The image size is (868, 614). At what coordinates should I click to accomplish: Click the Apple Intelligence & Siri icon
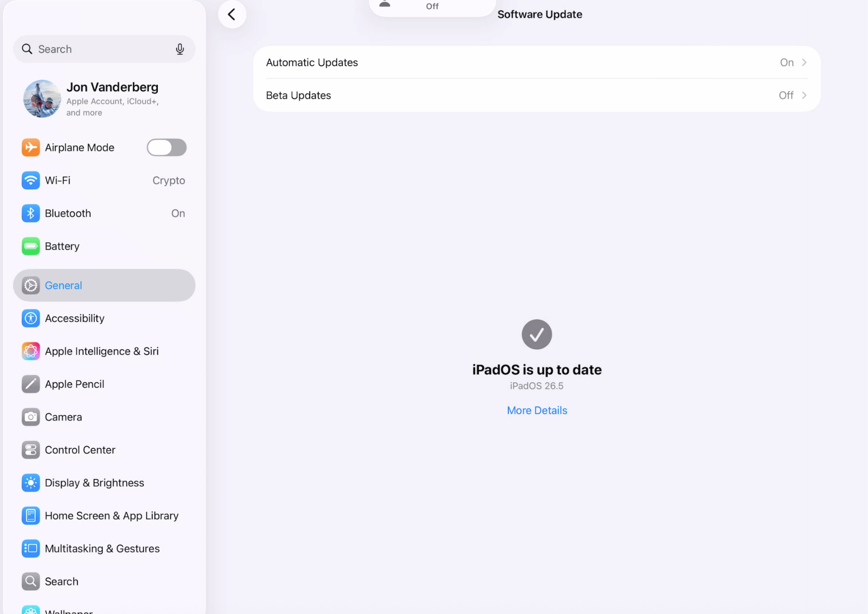[31, 351]
